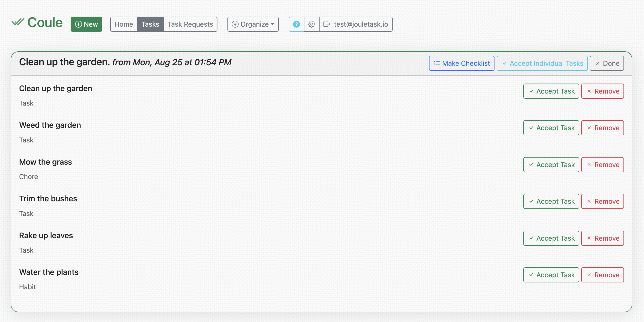Expand the Organize dropdown menu
Image resolution: width=644 pixels, height=322 pixels.
pyautogui.click(x=253, y=24)
